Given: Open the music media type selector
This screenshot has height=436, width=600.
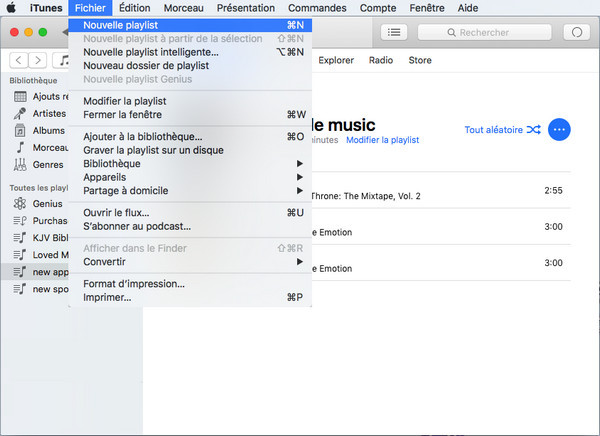Looking at the screenshot, I should tap(61, 60).
